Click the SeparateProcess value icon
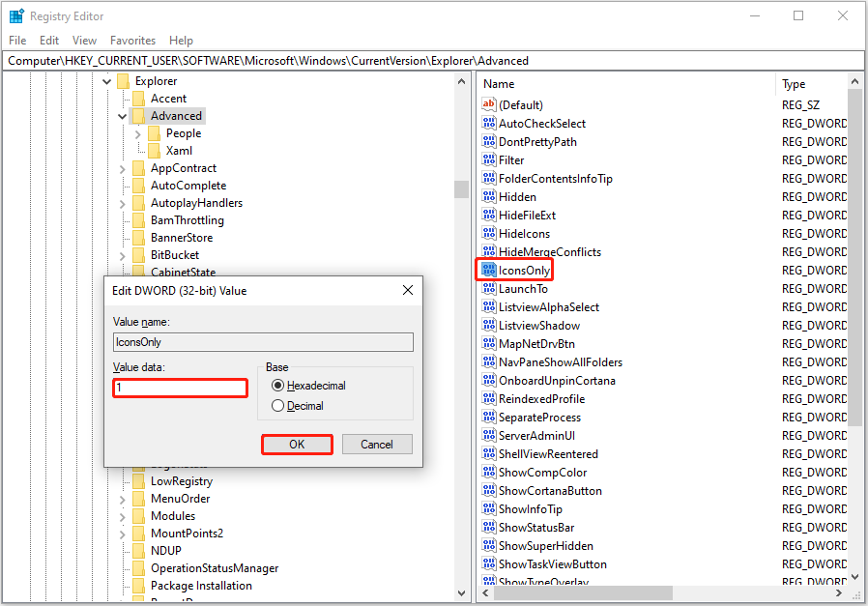This screenshot has height=606, width=868. coord(490,417)
